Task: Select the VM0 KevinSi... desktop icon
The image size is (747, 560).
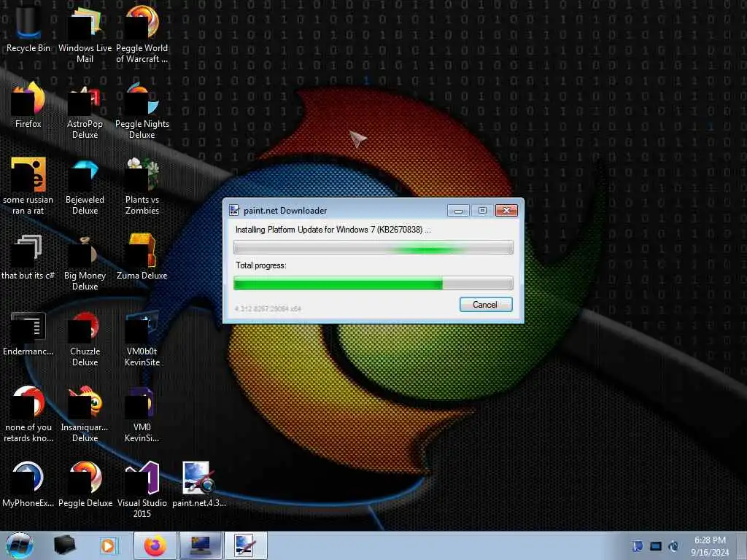Action: tap(142, 413)
